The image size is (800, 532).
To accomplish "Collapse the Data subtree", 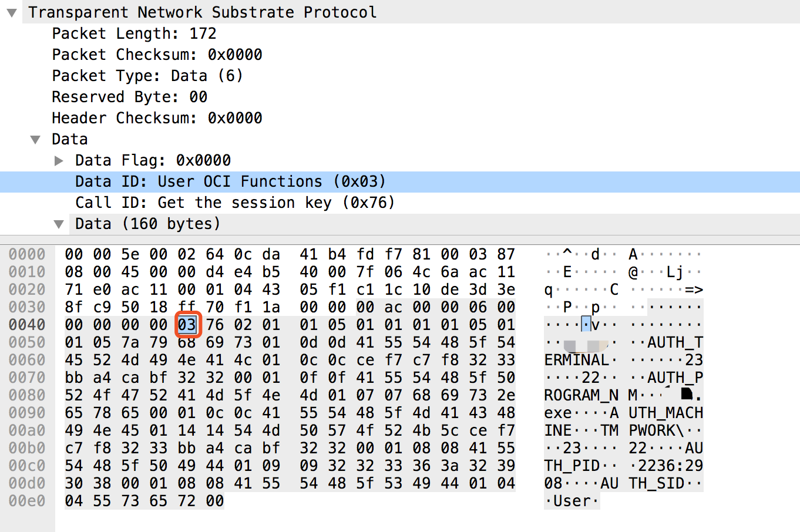I will point(35,139).
